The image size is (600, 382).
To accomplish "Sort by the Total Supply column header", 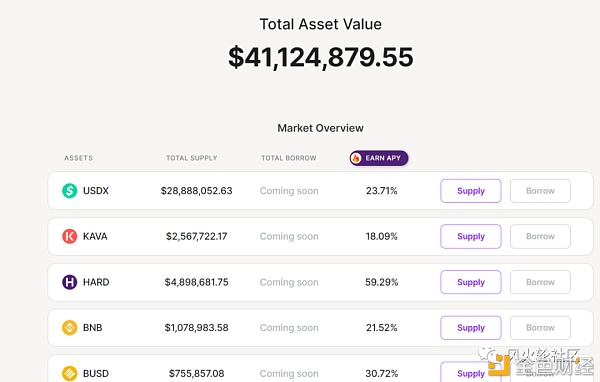I will click(192, 158).
